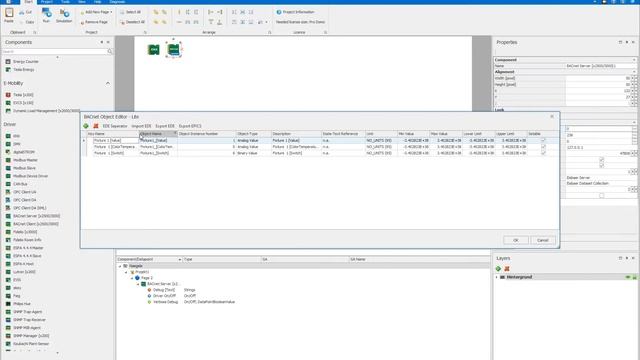The height and width of the screenshot is (360, 640).
Task: Open Component/Datapoint column filter dropdown
Action: point(180,260)
